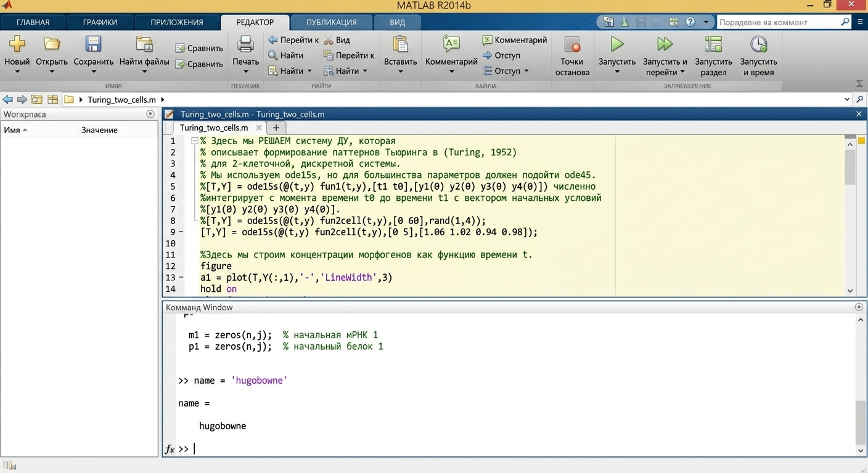Screen dimensions: 868x473
Task: Switch to the ПРИЛОЖЕНИЯ tab
Action: (x=177, y=22)
